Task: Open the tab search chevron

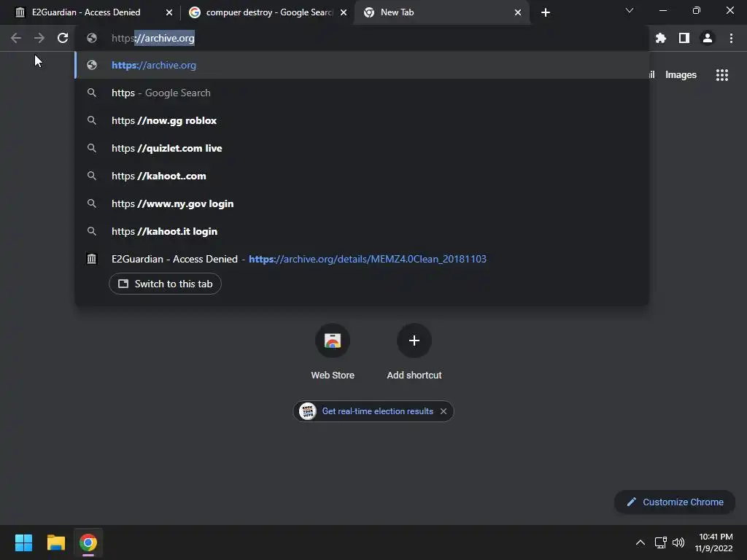Action: [x=630, y=10]
